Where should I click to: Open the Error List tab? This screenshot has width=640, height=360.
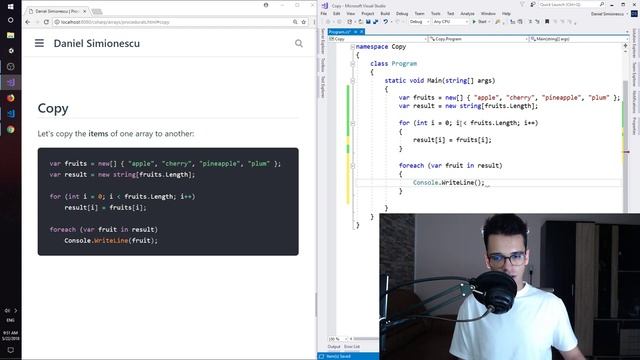coord(352,347)
